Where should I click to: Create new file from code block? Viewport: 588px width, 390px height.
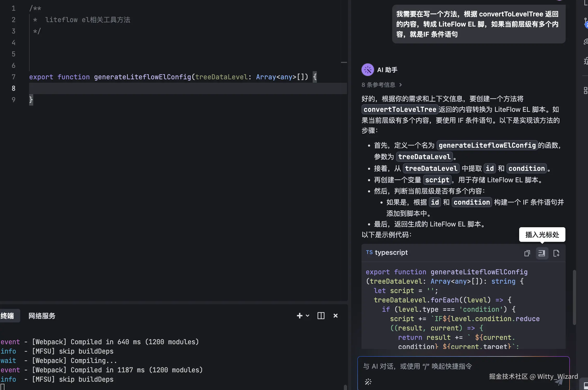(556, 253)
